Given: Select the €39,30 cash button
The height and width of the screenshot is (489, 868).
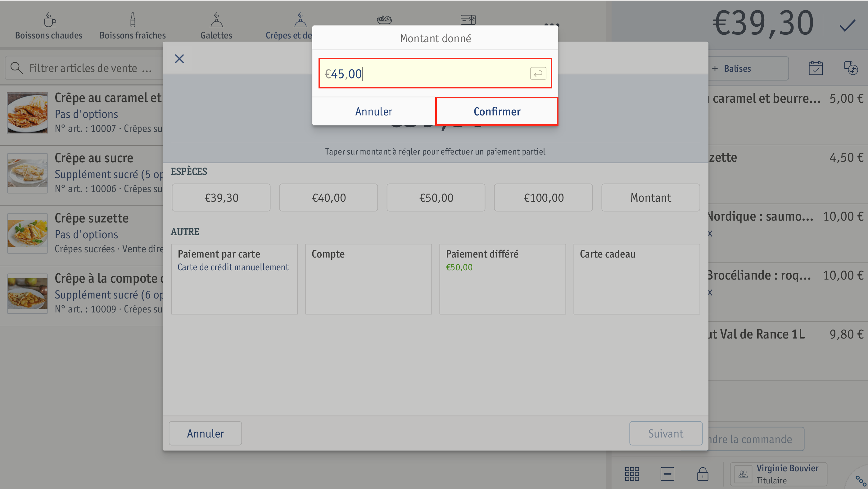Looking at the screenshot, I should [x=221, y=198].
